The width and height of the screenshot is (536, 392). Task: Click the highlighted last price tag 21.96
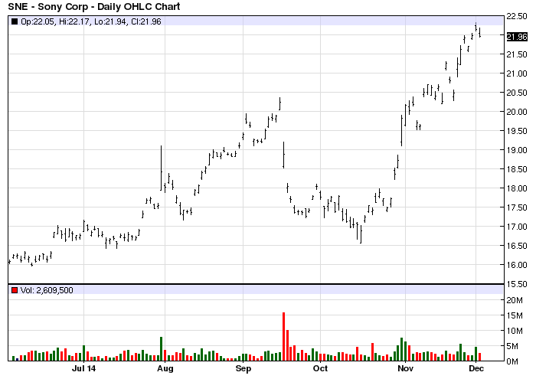[x=517, y=37]
